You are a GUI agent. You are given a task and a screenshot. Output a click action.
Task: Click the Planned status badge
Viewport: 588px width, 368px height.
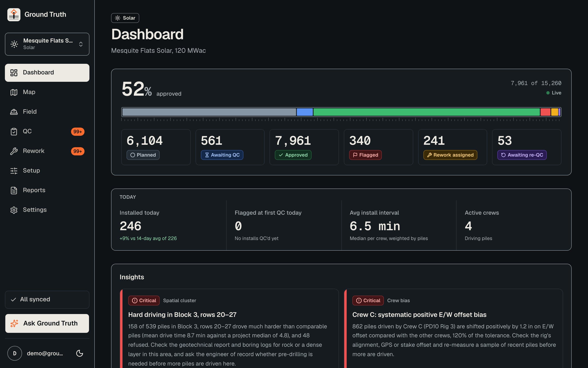pos(143,155)
